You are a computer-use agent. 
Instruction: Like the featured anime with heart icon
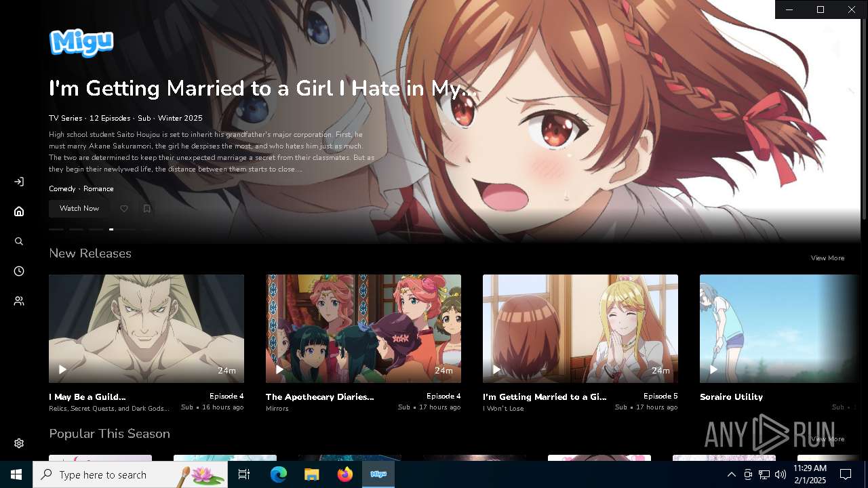[124, 209]
